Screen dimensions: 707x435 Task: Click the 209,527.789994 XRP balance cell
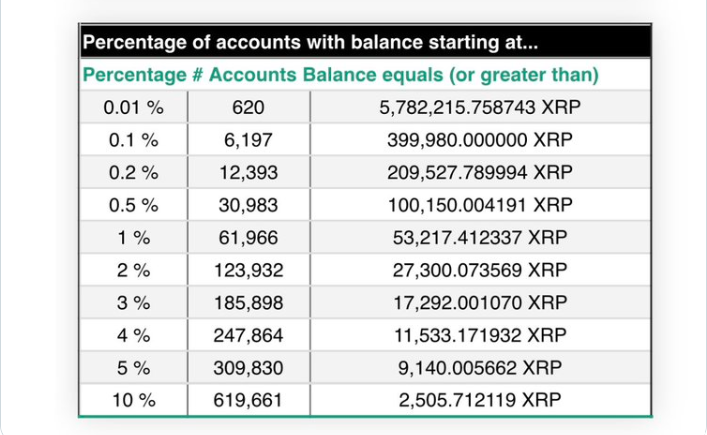click(x=480, y=172)
